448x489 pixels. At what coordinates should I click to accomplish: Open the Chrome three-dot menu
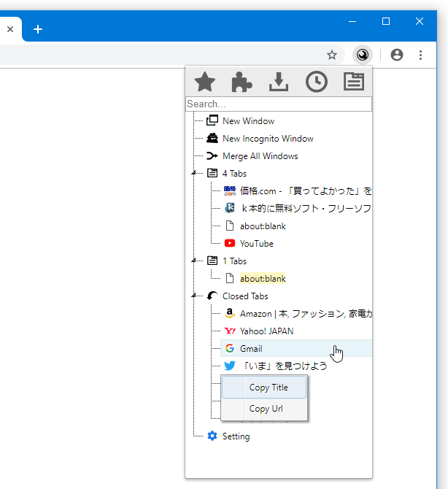420,55
